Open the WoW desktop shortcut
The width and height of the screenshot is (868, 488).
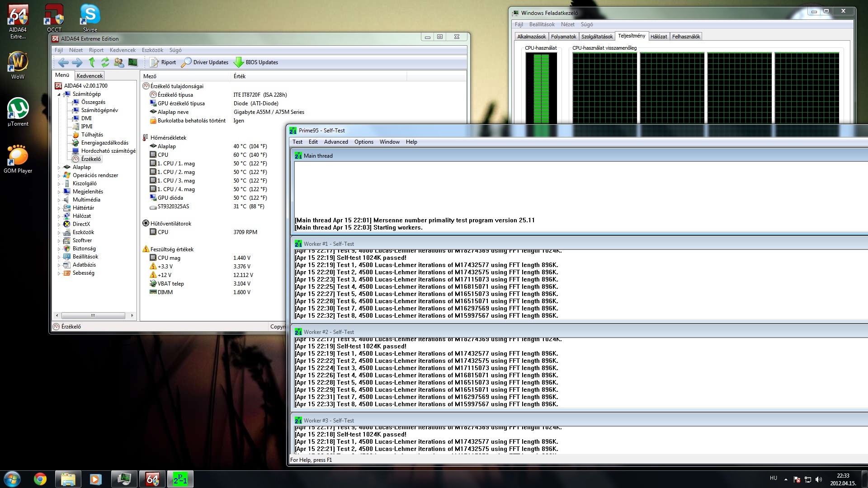(x=18, y=65)
